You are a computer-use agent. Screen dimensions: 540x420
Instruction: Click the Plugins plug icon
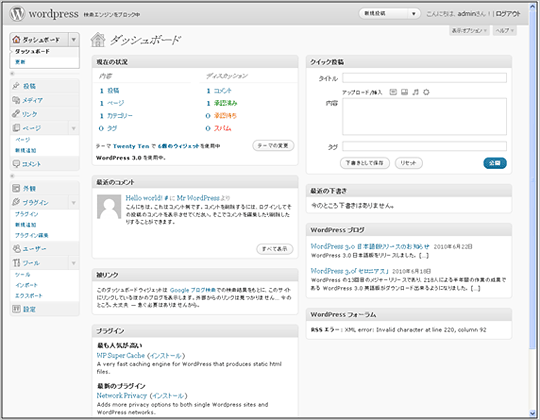16,202
